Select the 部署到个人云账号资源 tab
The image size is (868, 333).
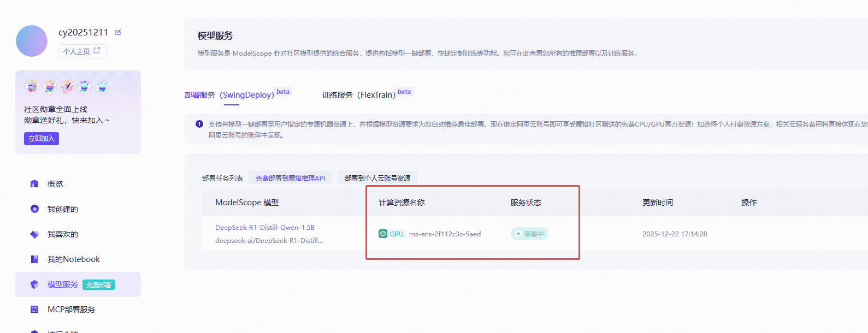click(377, 178)
